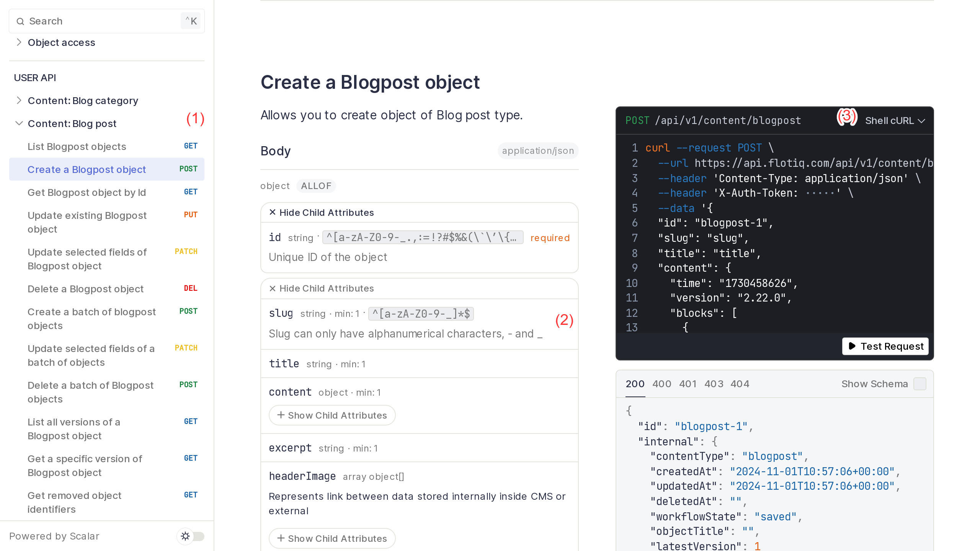The image size is (980, 551).
Task: Click the X icon to hide id child attributes
Action: [x=273, y=212]
